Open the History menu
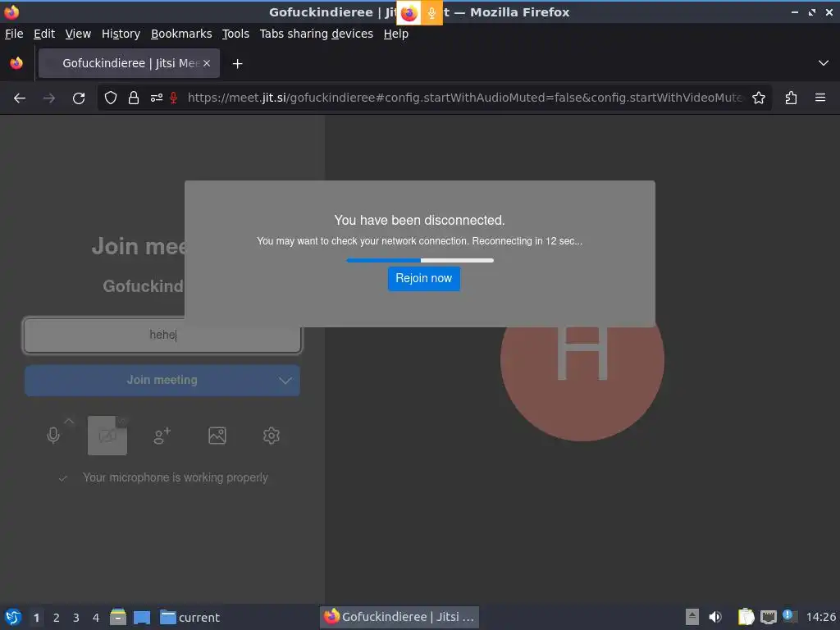The height and width of the screenshot is (630, 840). click(x=121, y=34)
